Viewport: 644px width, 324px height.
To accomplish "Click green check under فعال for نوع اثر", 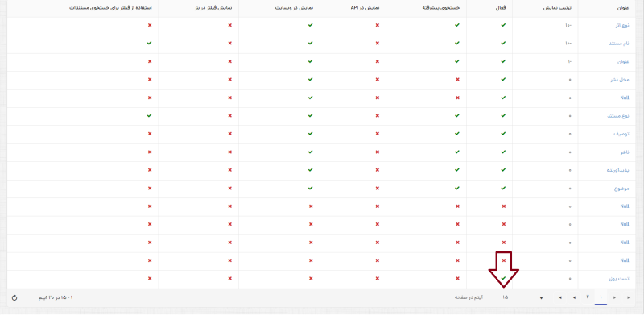I will click(x=504, y=25).
